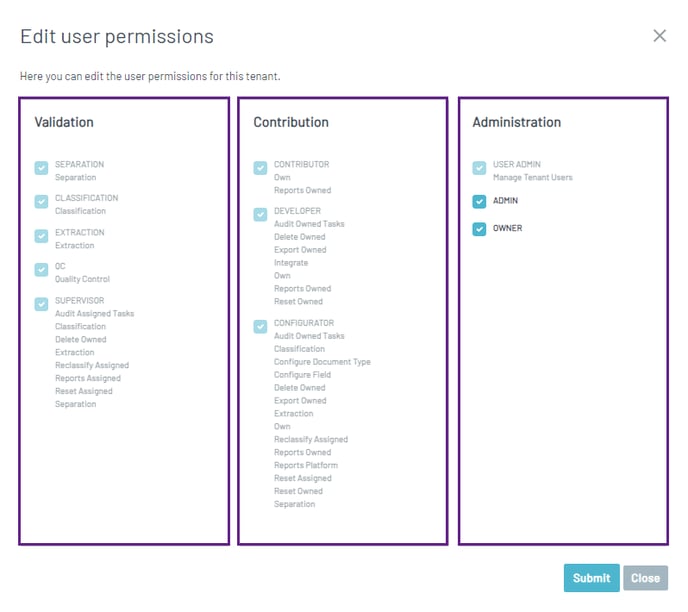This screenshot has width=688, height=612.
Task: Click the Validation panel heading
Action: [64, 122]
